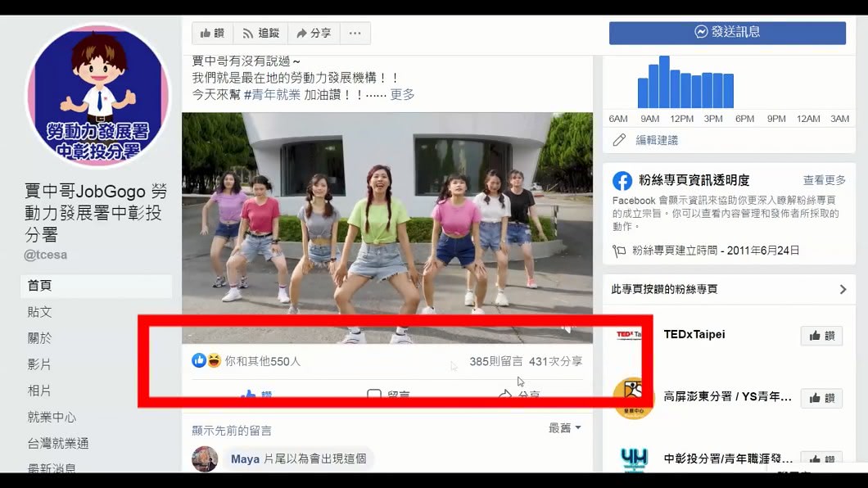The width and height of the screenshot is (868, 488).
Task: Select 就業中心 in the left sidebar
Action: click(52, 417)
